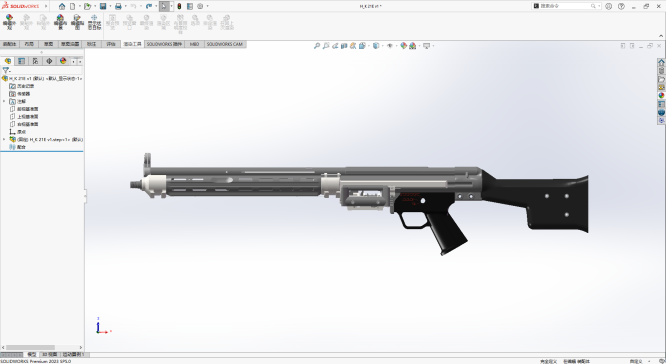Viewport: 666px width, 364px height.
Task: Return to Previous View icon
Action: [x=335, y=46]
